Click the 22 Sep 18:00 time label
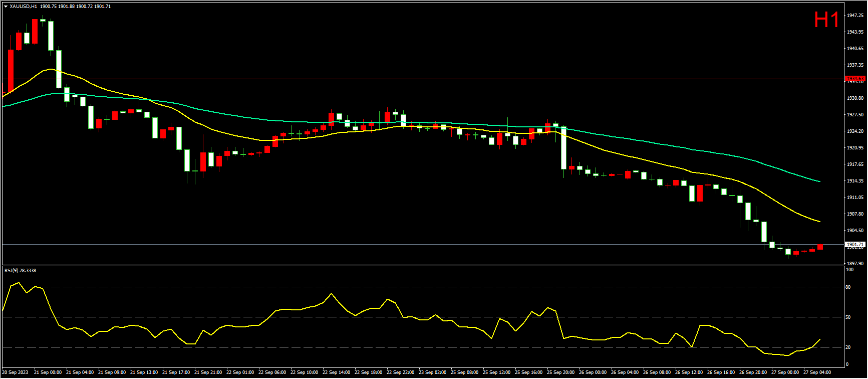 tap(368, 372)
